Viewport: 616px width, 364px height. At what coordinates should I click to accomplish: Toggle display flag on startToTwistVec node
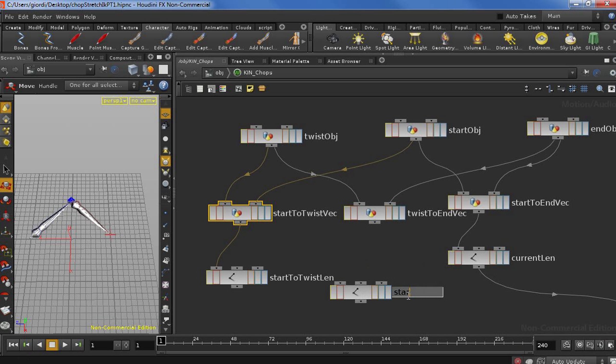click(268, 213)
